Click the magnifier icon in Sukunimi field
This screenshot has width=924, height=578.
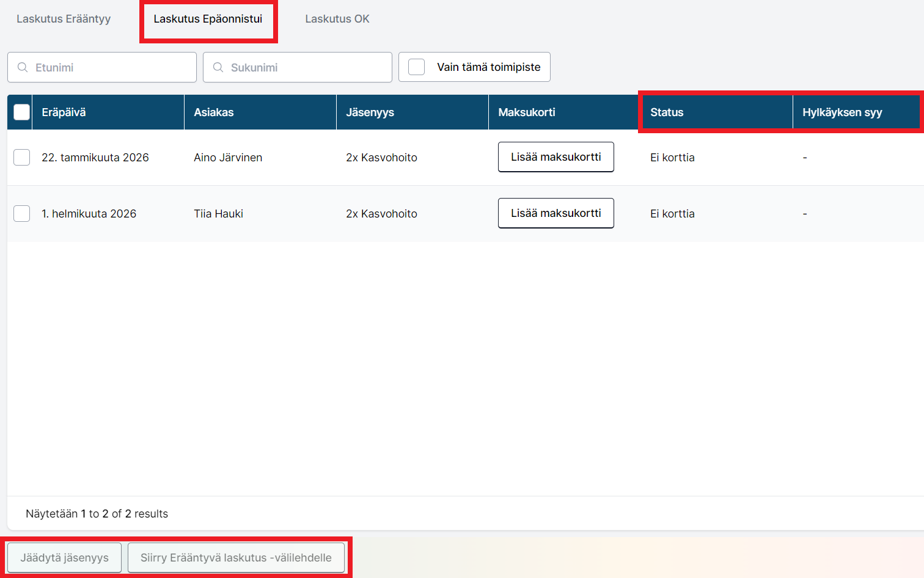tap(218, 67)
